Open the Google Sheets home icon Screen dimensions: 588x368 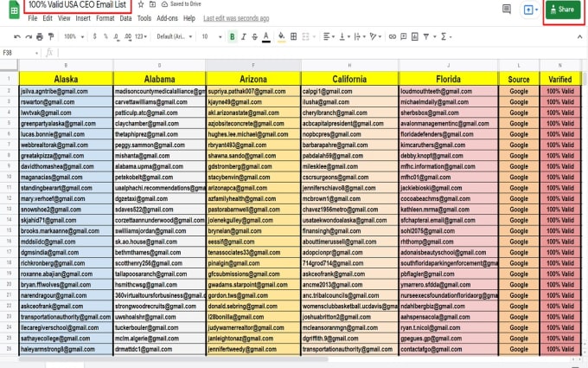14,10
